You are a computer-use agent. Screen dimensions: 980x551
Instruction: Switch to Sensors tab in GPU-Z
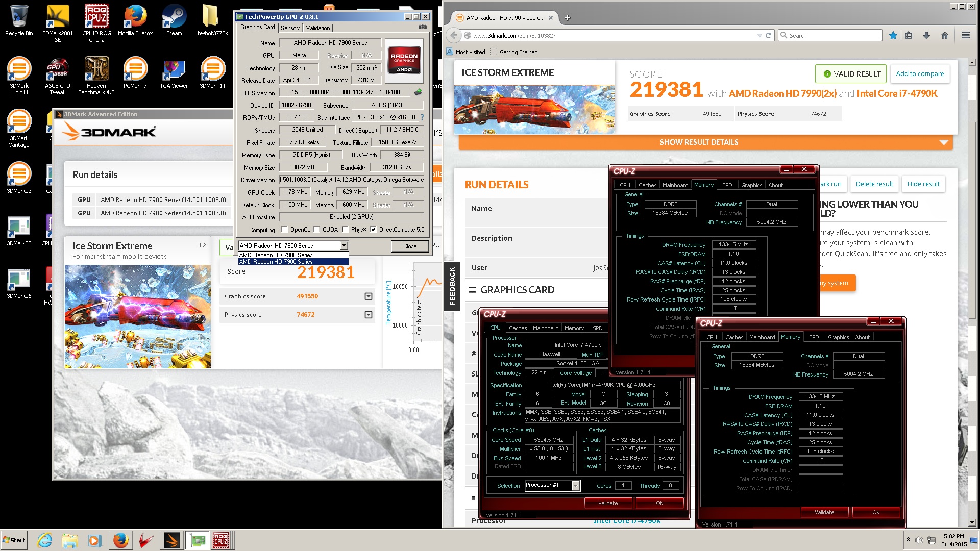(290, 28)
